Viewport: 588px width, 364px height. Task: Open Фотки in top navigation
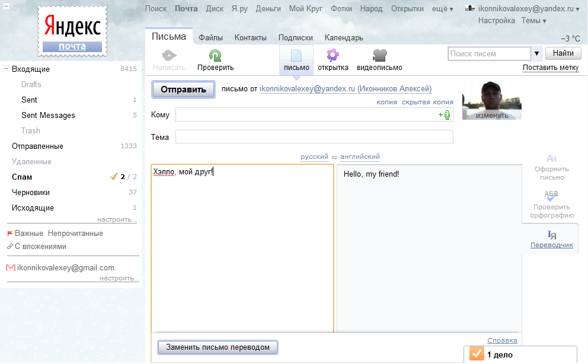pyautogui.click(x=341, y=9)
